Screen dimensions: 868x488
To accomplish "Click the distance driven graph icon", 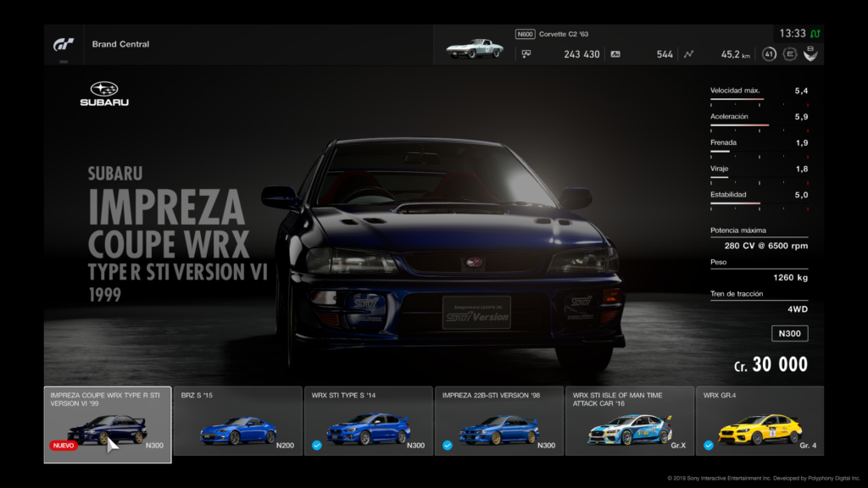I will 688,54.
